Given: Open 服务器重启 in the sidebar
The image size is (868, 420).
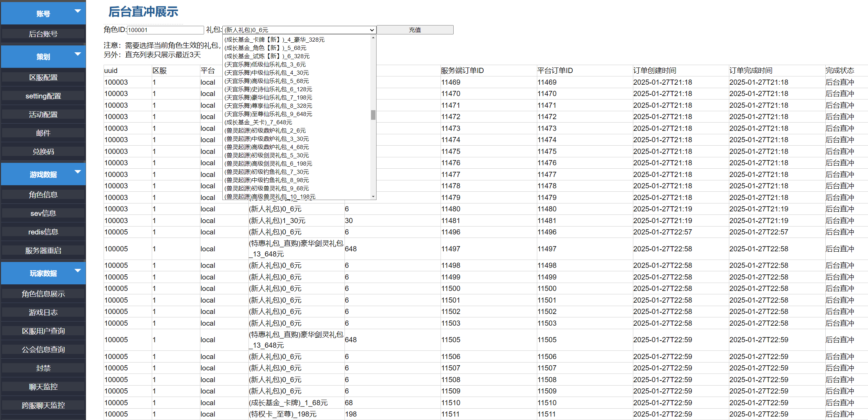Looking at the screenshot, I should coord(43,251).
